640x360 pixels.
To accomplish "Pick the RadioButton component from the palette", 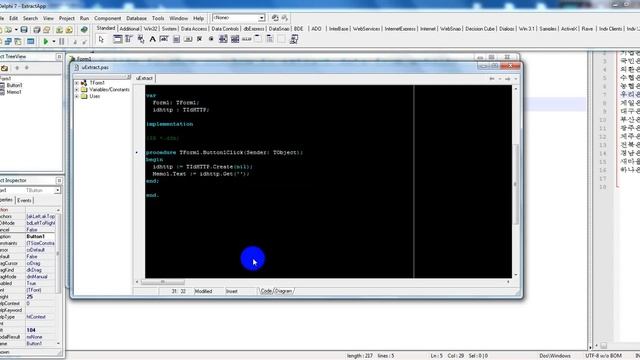I will click(x=211, y=39).
